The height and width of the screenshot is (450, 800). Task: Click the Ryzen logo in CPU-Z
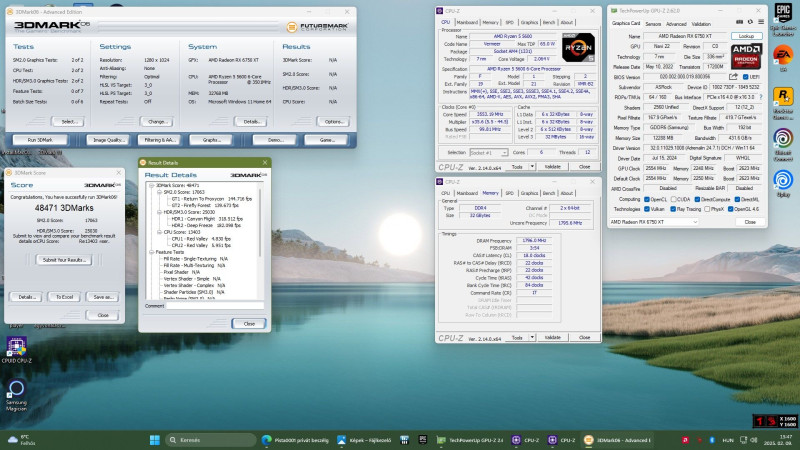click(x=578, y=47)
